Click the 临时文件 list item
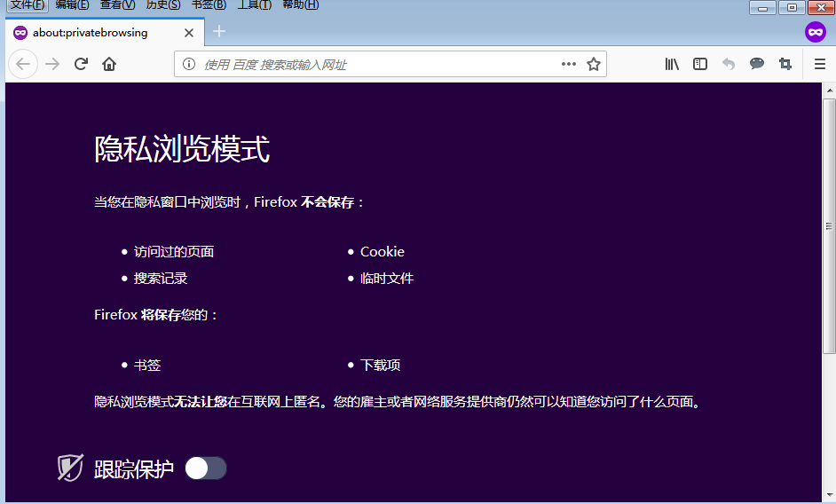This screenshot has height=504, width=836. [x=387, y=279]
